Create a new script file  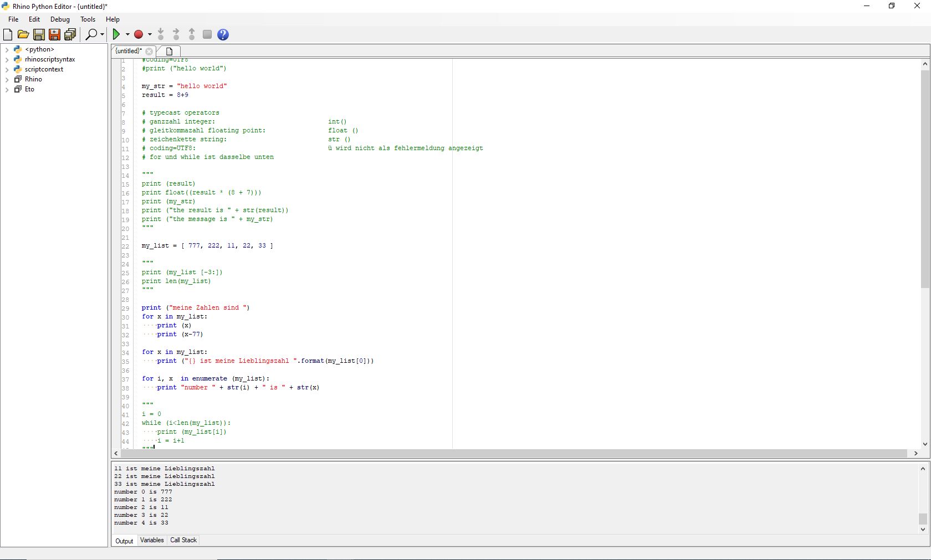[8, 34]
